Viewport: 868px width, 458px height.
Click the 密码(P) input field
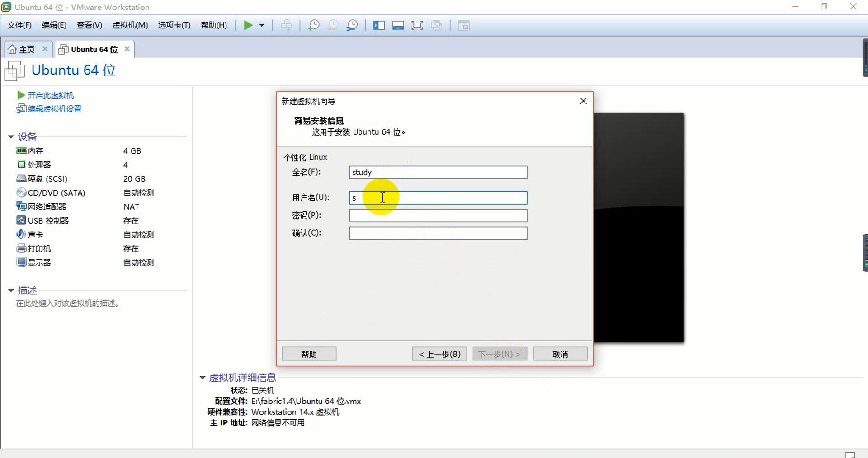[438, 215]
